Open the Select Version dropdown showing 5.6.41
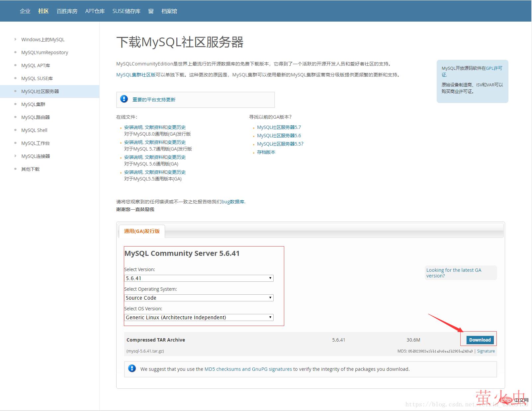The height and width of the screenshot is (411, 532). tap(199, 278)
